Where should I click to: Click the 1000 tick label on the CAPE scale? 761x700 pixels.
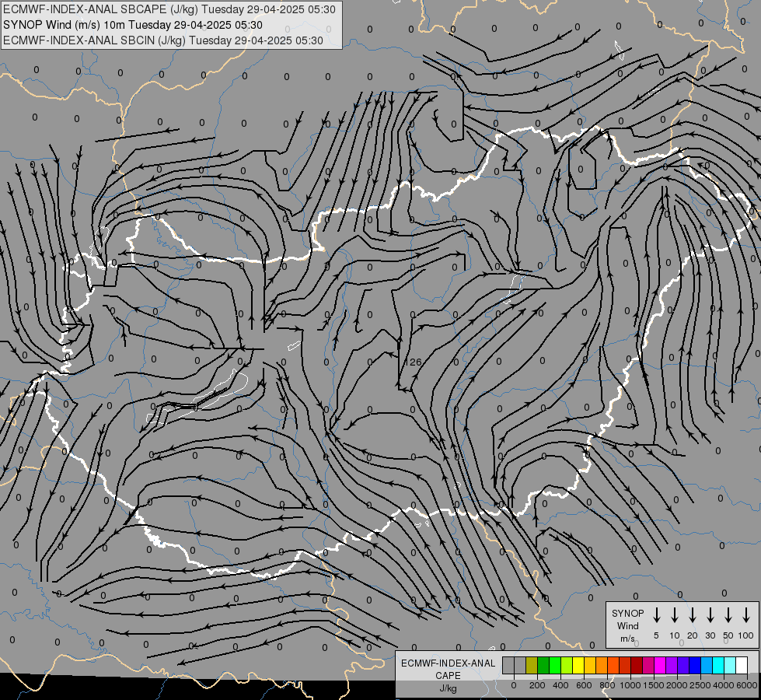click(x=630, y=685)
